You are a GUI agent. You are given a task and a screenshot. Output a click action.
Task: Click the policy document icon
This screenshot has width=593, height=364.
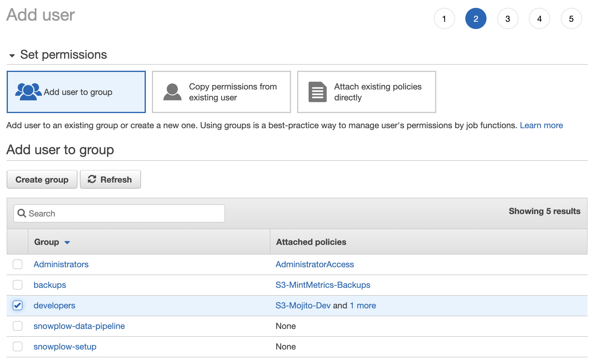coord(317,92)
